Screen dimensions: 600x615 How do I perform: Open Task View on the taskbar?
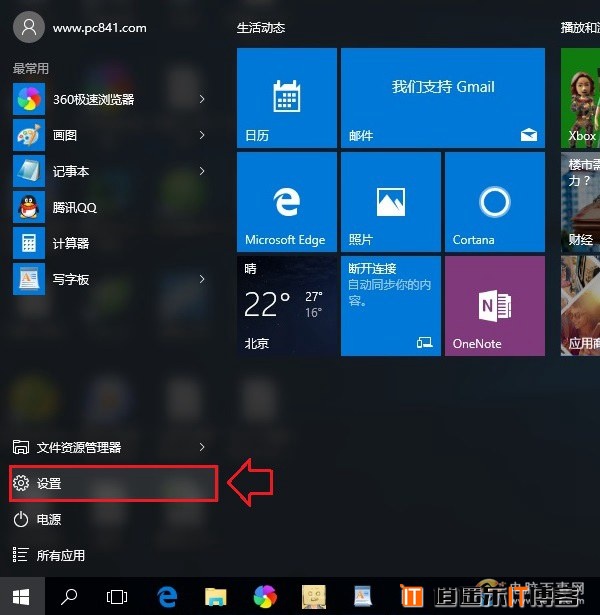click(117, 596)
